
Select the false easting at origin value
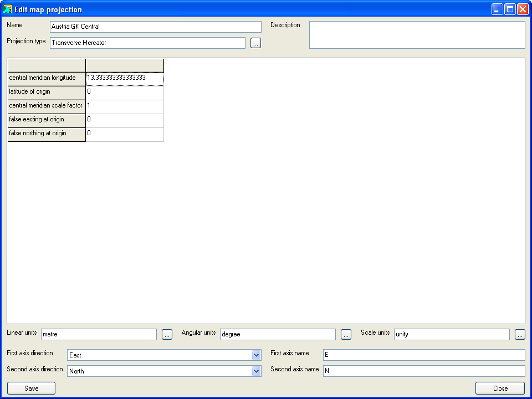pyautogui.click(x=124, y=120)
